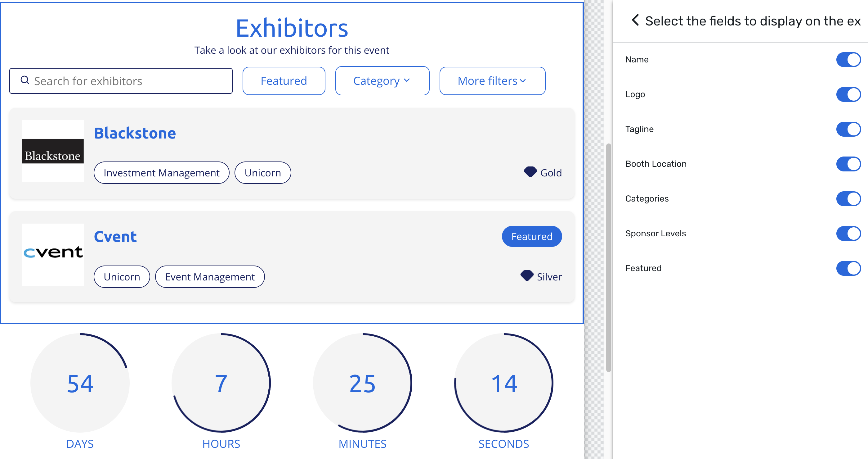
Task: Click the Minutes countdown circle showing 25
Action: (363, 383)
